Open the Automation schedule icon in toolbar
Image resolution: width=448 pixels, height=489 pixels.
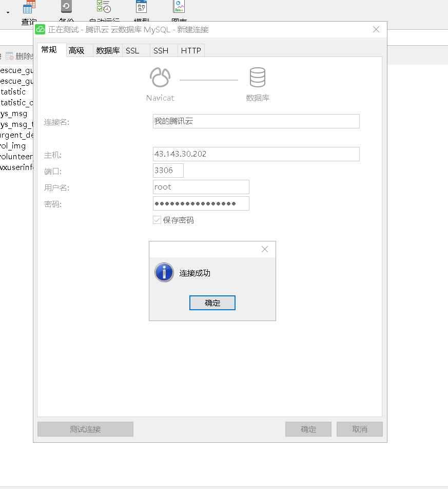tap(104, 7)
